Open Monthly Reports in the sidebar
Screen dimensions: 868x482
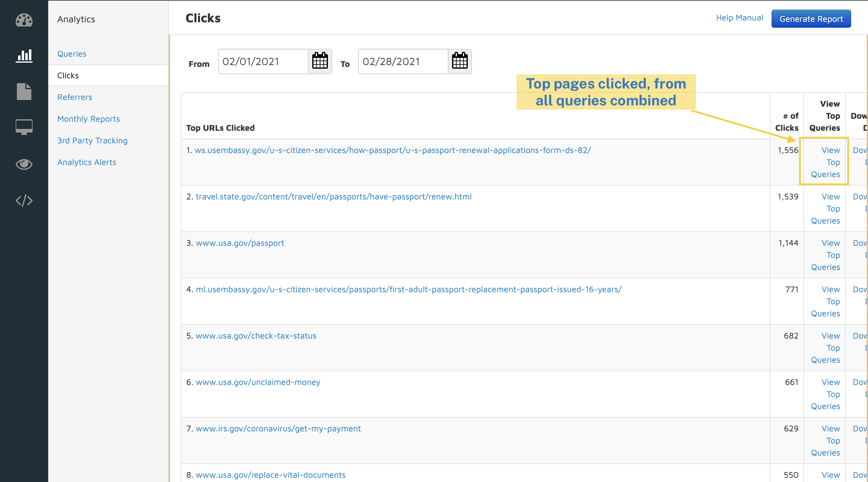[x=88, y=119]
